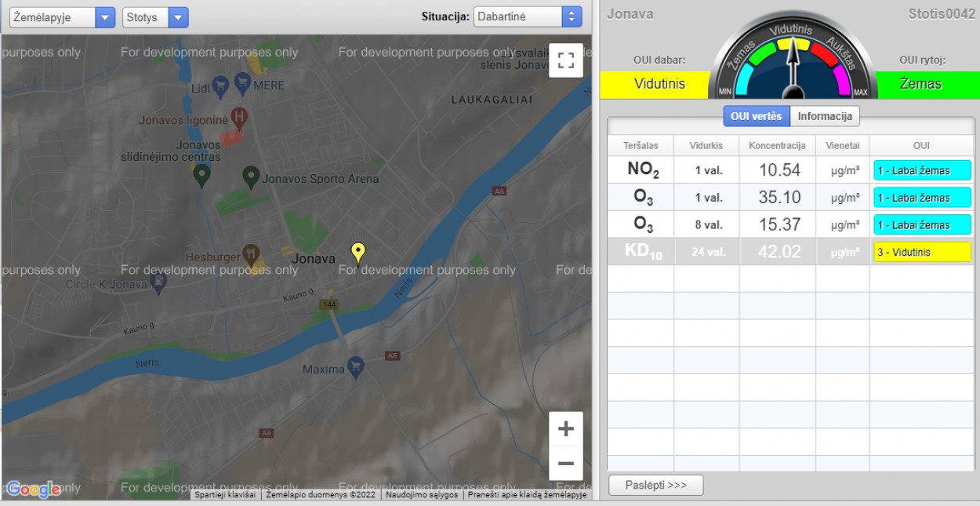
Task: Select the OUI vertės tab
Action: tap(756, 116)
